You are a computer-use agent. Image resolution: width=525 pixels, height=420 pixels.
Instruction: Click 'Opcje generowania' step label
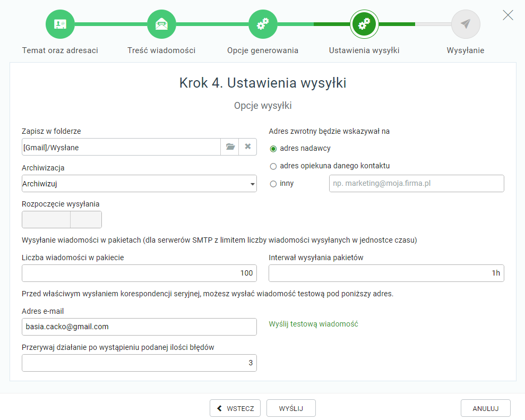pyautogui.click(x=263, y=50)
